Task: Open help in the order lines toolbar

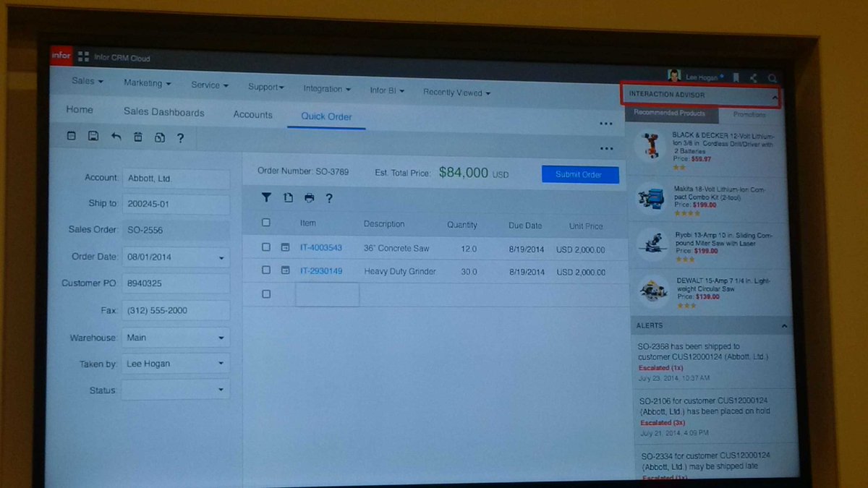Action: (329, 198)
